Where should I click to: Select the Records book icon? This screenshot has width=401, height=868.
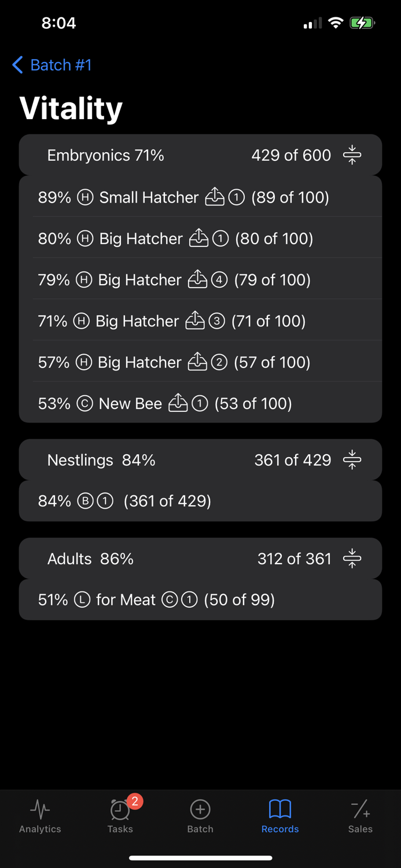280,809
